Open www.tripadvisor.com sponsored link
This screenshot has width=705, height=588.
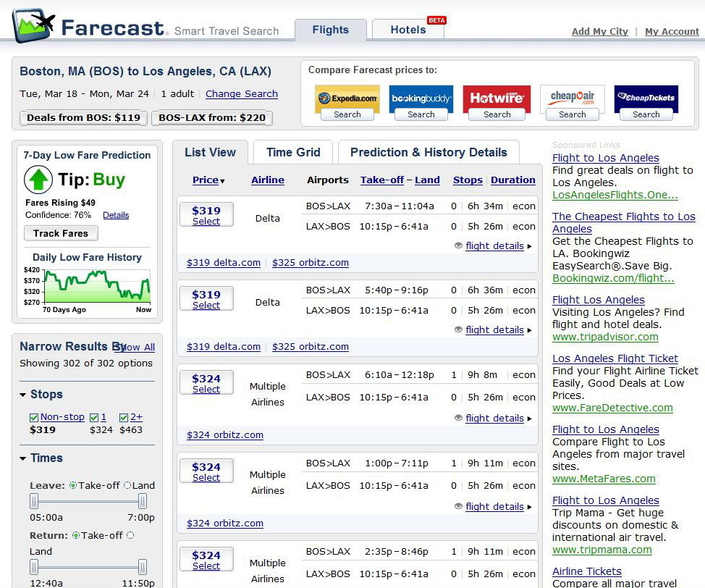point(605,337)
